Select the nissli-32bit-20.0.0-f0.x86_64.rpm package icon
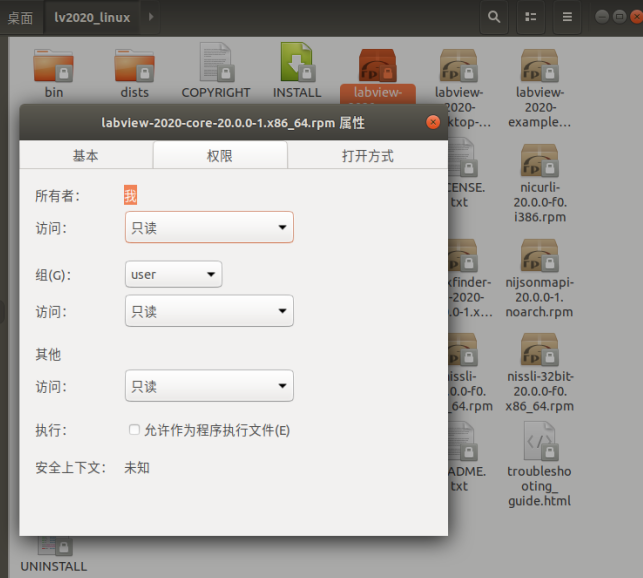 [540, 350]
